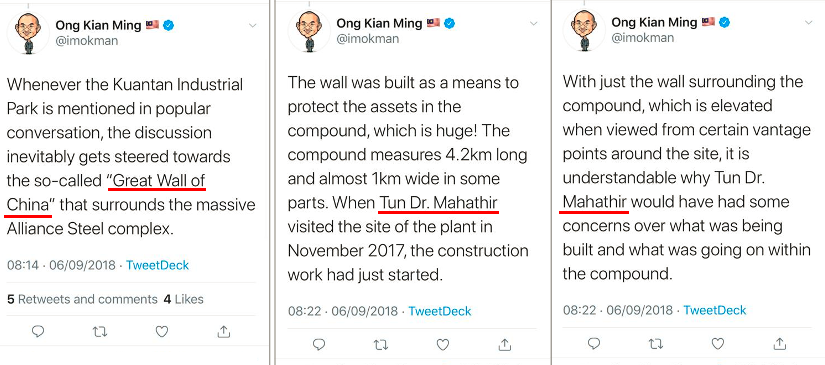Viewport: 825px width, 365px height.
Task: Share the rightmost tweet
Action: pyautogui.click(x=780, y=343)
